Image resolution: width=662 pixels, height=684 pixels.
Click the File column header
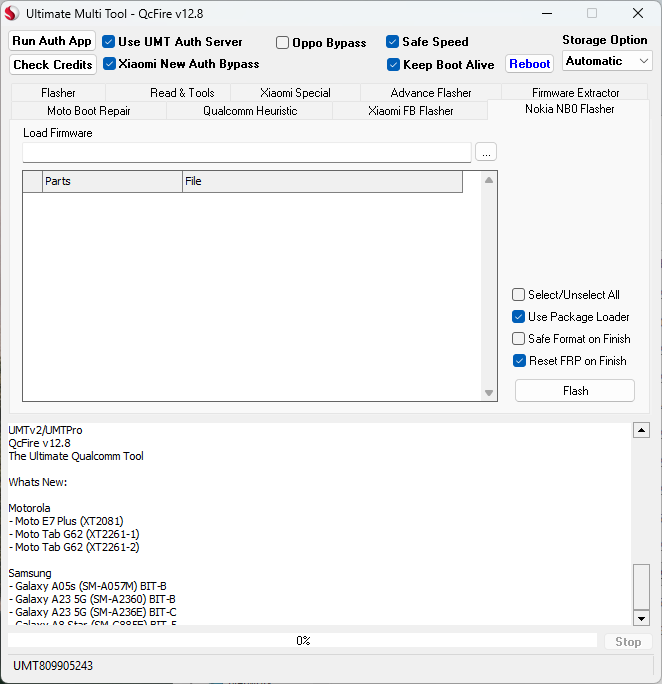322,181
